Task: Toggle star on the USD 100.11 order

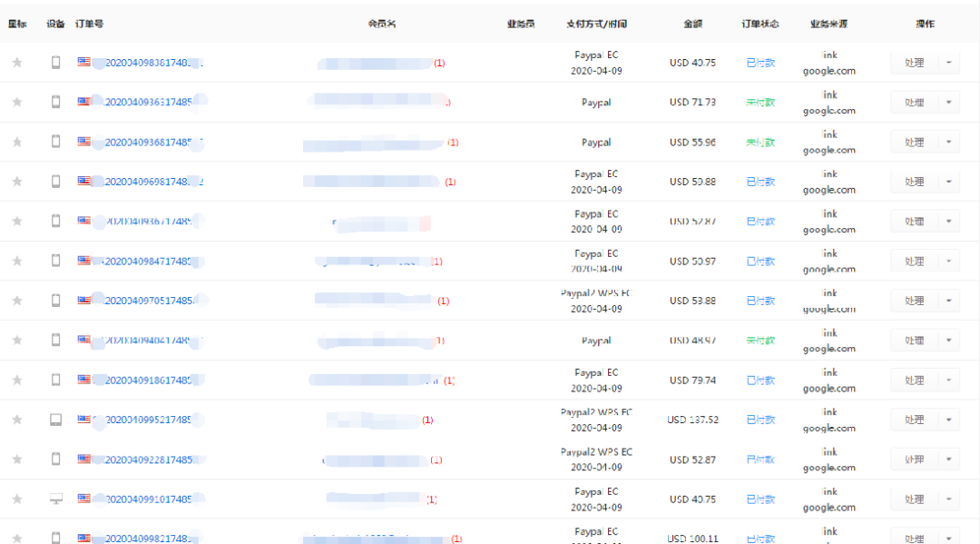Action: coord(16,539)
